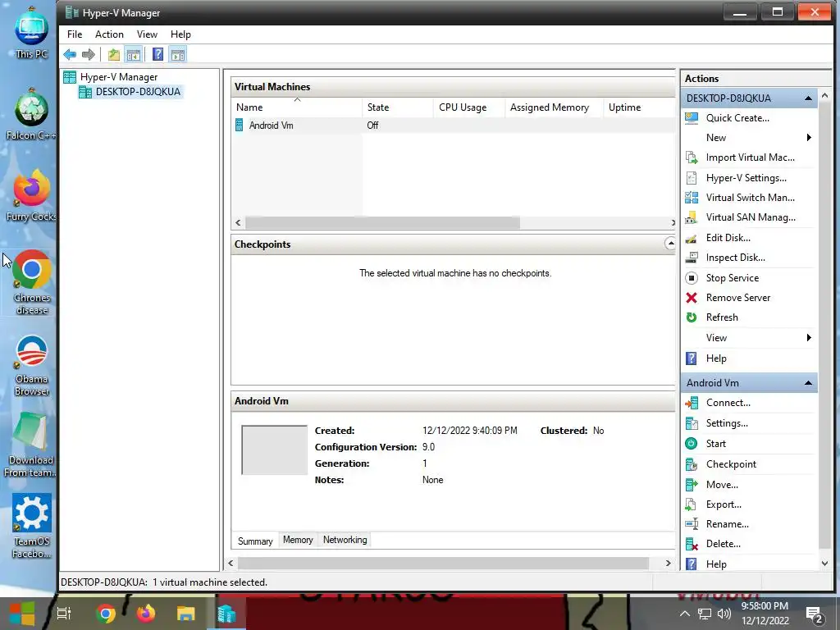Expand the New submenu arrow
840x630 pixels.
[x=809, y=138]
